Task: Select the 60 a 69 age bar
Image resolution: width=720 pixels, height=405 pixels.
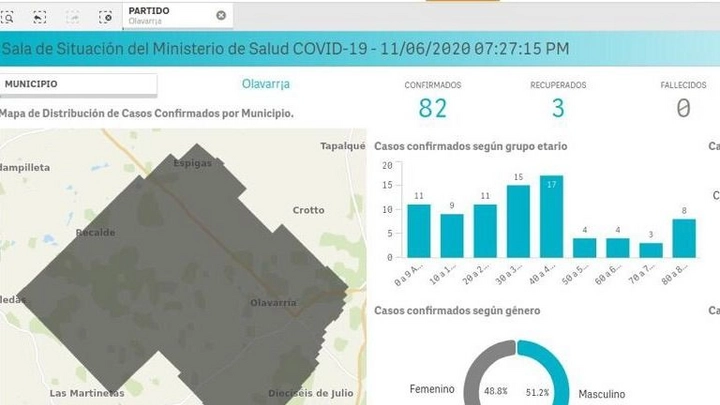Action: coord(618,248)
